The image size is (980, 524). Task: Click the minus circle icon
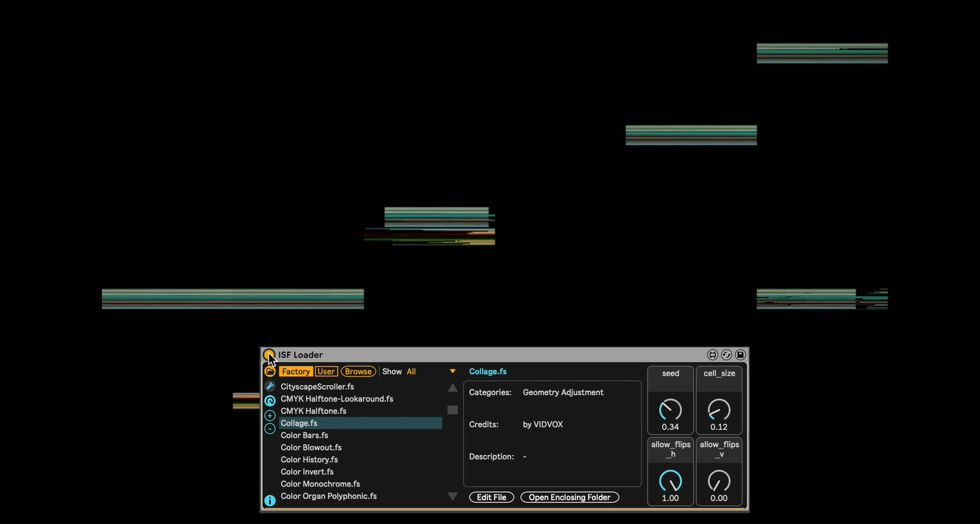(x=270, y=429)
